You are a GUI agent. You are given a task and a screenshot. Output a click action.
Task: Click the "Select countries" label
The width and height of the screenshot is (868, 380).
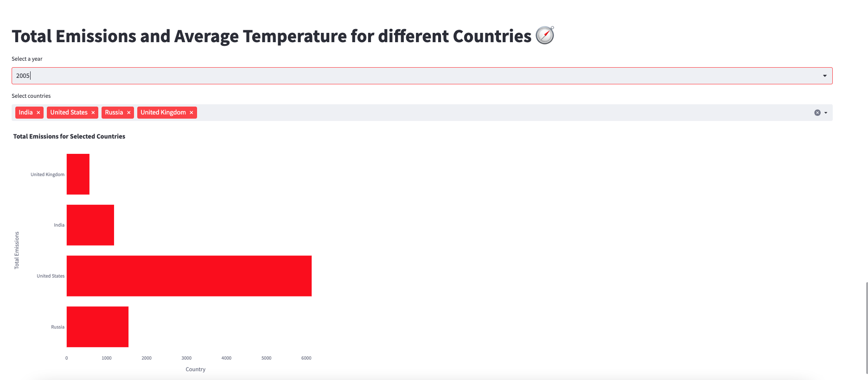click(31, 96)
